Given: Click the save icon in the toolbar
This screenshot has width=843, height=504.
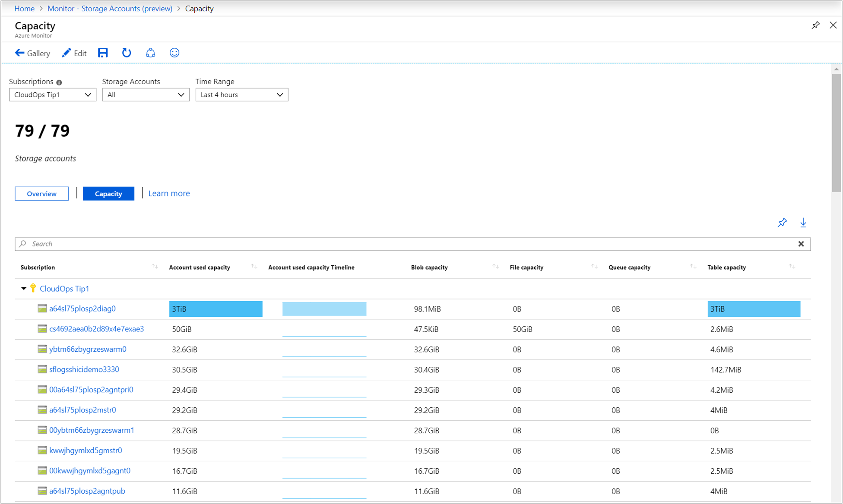Looking at the screenshot, I should point(103,53).
